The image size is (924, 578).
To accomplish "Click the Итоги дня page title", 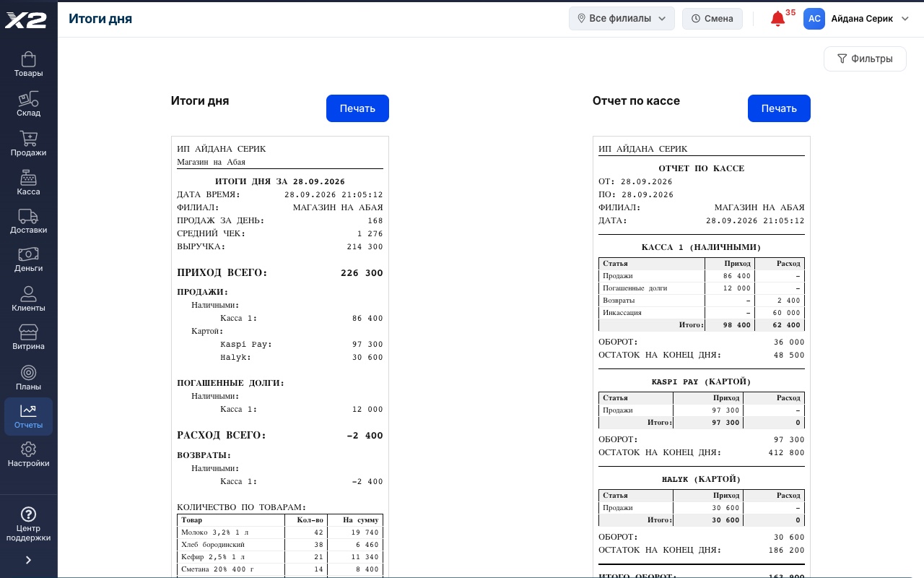I will pyautogui.click(x=100, y=19).
